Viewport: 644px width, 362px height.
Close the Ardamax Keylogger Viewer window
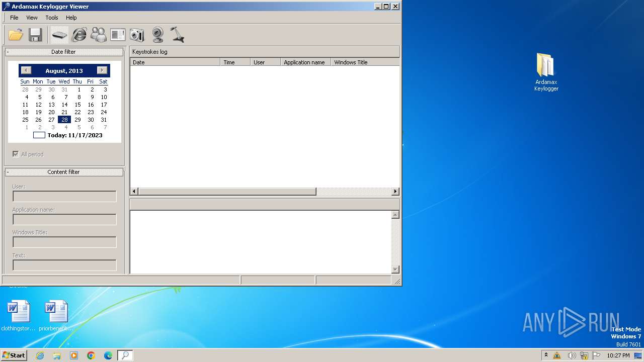pos(395,7)
